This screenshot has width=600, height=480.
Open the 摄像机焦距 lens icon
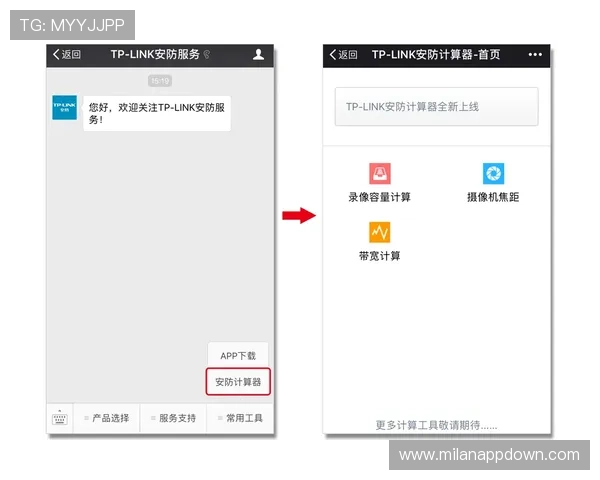(x=493, y=173)
